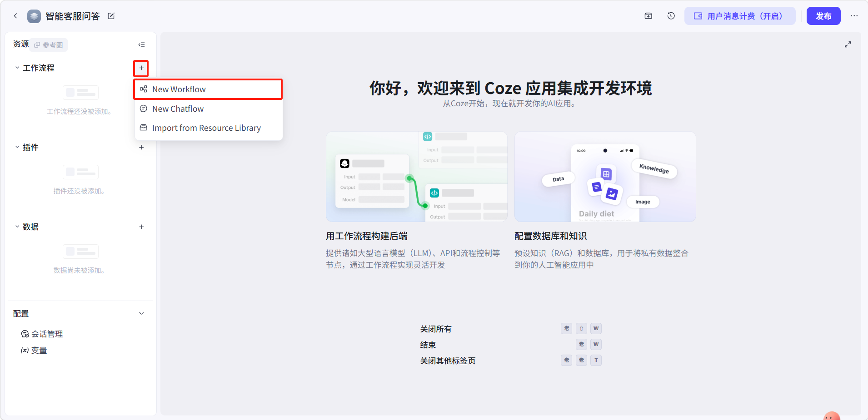Screen dimensions: 868x420
Task: Click the 关闭其他标签页 shortcut label
Action: [x=448, y=361]
